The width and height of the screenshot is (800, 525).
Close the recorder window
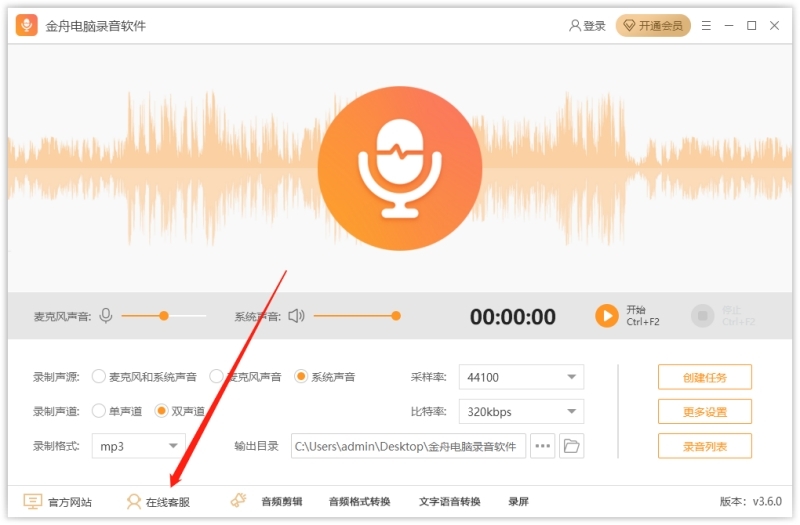point(774,26)
